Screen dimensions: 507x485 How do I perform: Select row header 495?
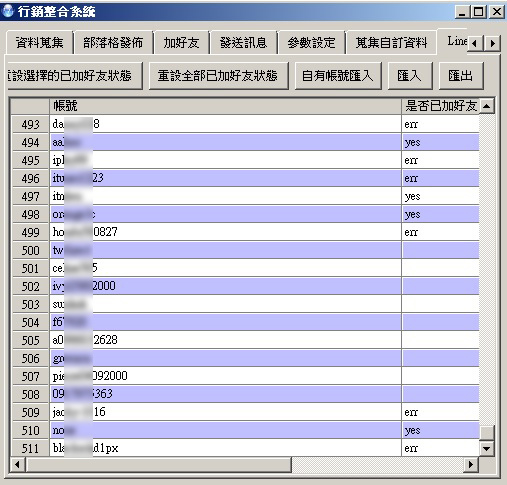click(x=30, y=160)
